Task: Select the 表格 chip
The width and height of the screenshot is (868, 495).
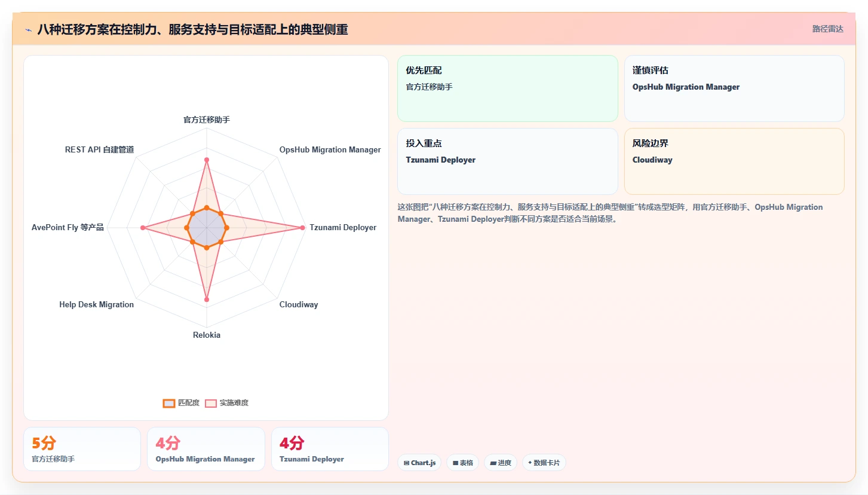Action: (x=462, y=463)
